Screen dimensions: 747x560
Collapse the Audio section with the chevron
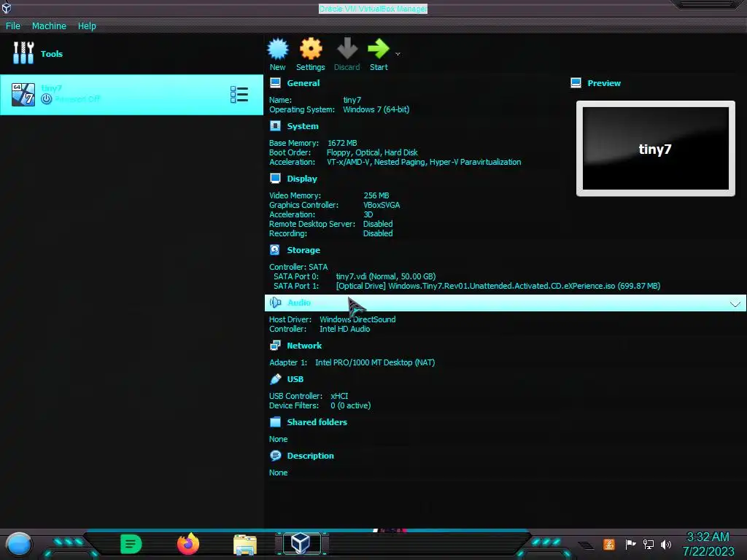pyautogui.click(x=735, y=304)
